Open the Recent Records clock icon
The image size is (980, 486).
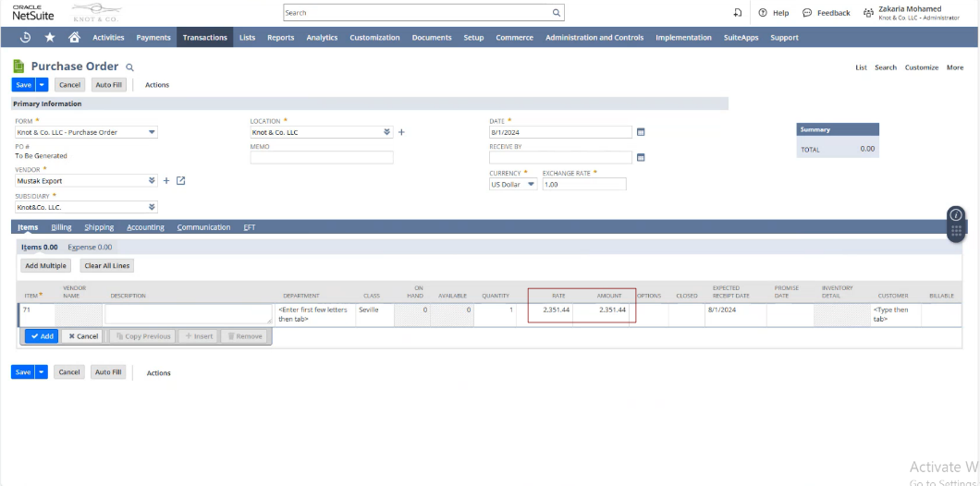(25, 38)
